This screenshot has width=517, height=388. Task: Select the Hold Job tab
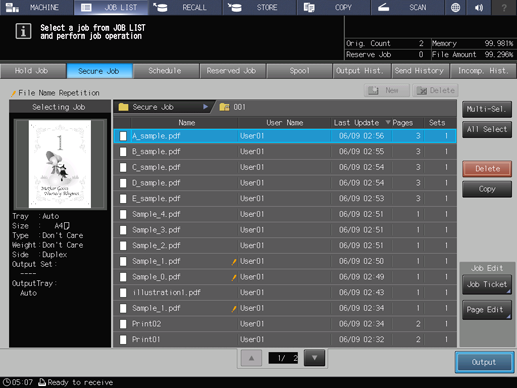33,71
